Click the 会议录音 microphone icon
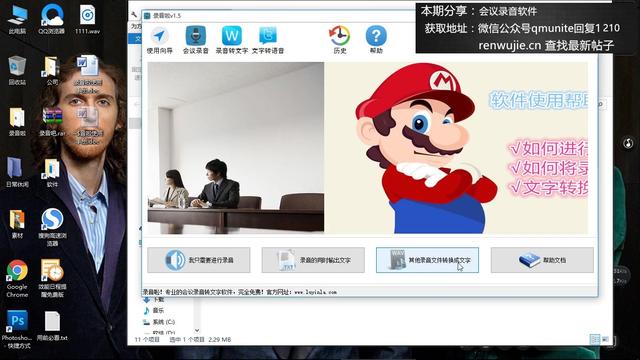 (196, 40)
